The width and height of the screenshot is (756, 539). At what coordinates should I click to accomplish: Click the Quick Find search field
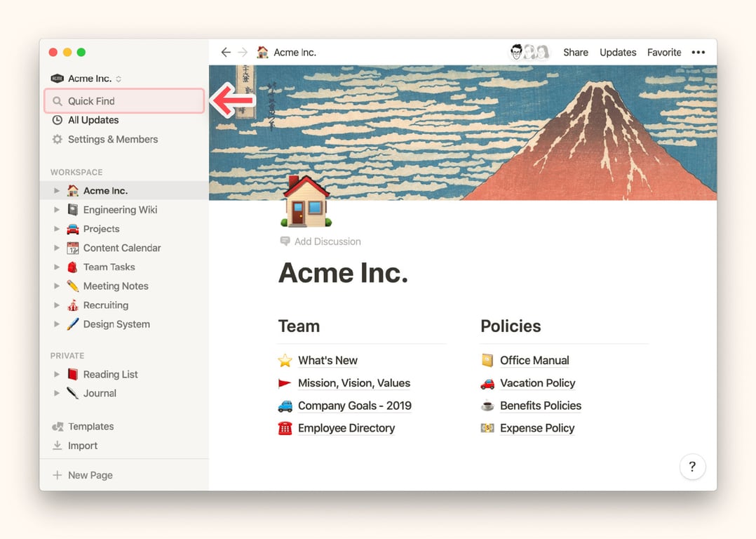click(x=124, y=101)
